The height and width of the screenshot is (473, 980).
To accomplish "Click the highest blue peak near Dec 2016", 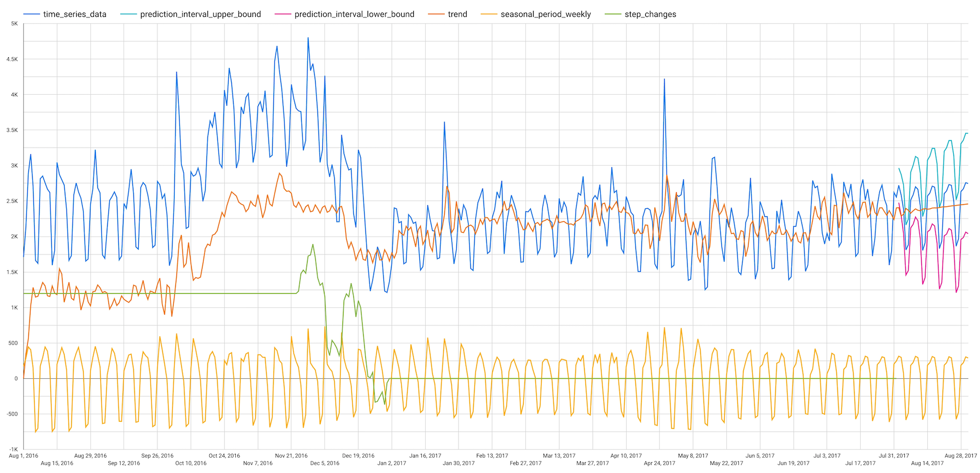I will (x=308, y=38).
